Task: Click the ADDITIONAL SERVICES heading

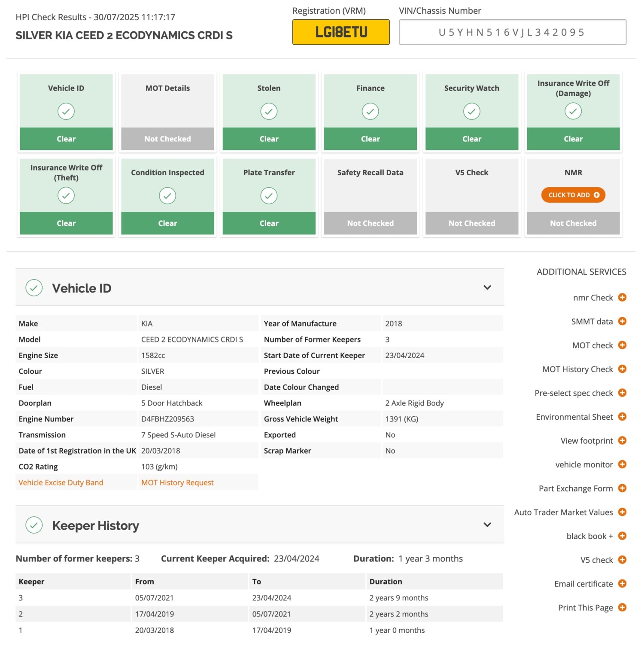Action: (581, 272)
